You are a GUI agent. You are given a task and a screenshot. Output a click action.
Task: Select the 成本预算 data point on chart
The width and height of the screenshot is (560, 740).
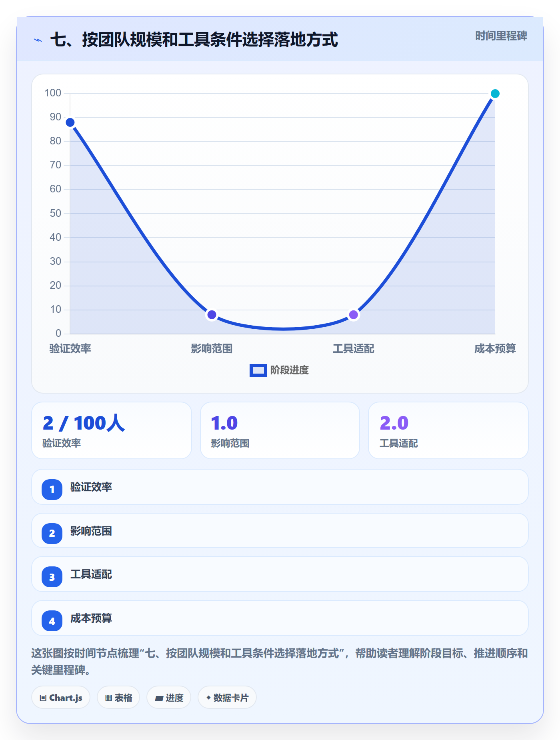(495, 94)
